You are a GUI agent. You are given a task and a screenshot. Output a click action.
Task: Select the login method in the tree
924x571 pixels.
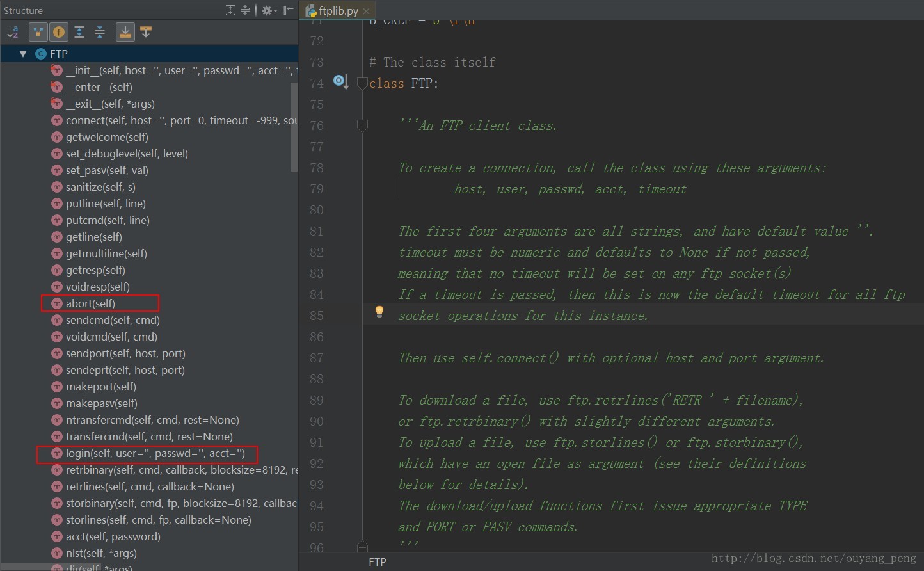(155, 453)
